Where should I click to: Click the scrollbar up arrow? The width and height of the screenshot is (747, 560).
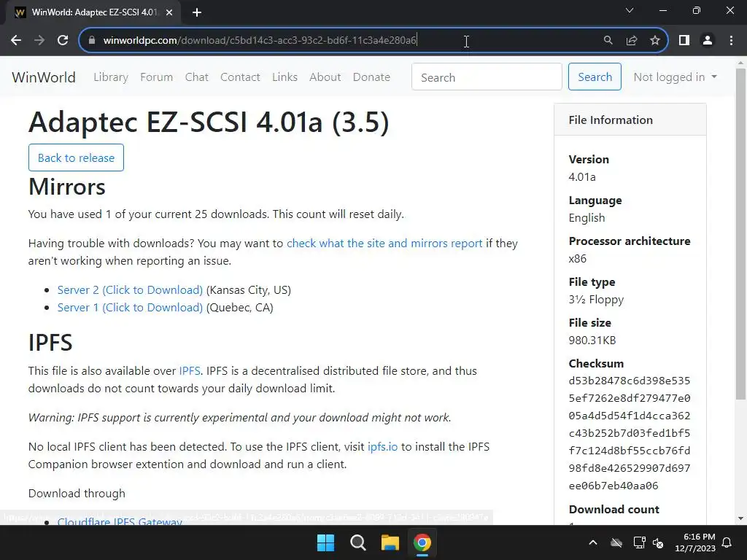[x=740, y=63]
